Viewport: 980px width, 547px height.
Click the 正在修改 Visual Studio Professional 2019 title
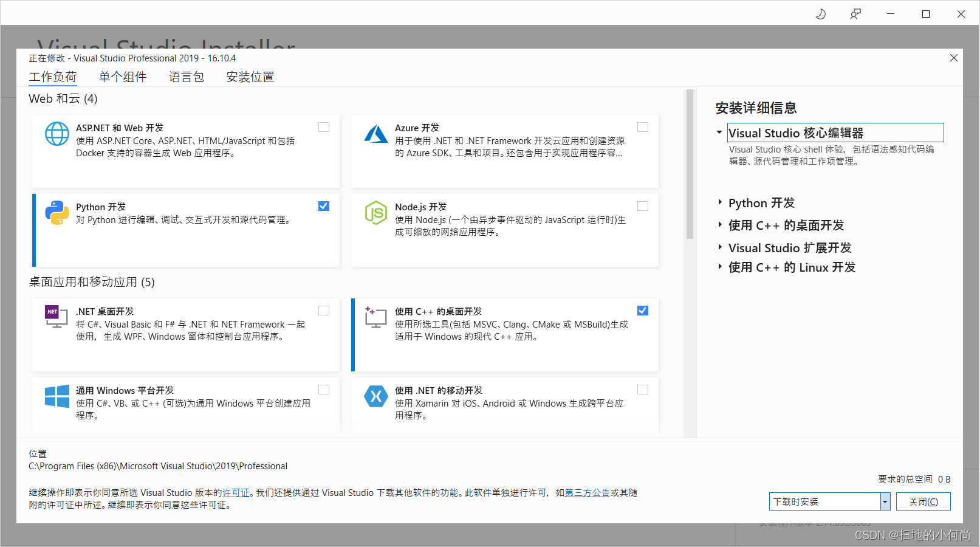tap(132, 58)
